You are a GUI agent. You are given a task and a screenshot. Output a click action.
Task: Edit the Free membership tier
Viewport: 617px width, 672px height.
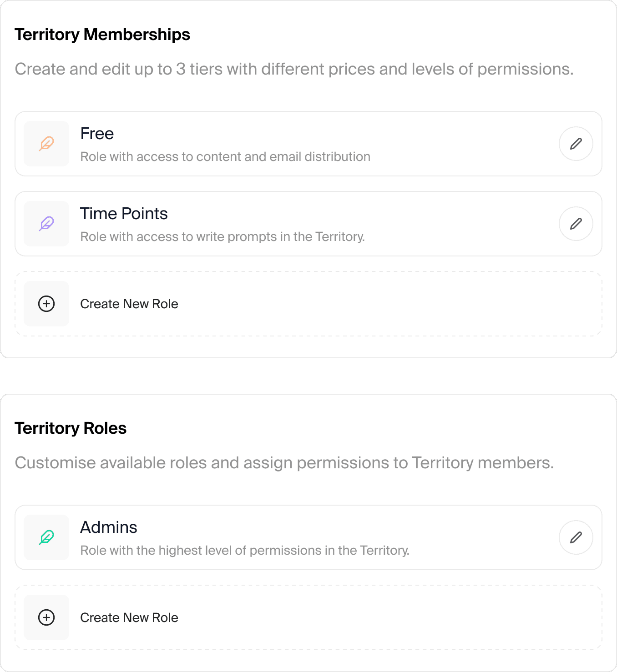tap(576, 144)
